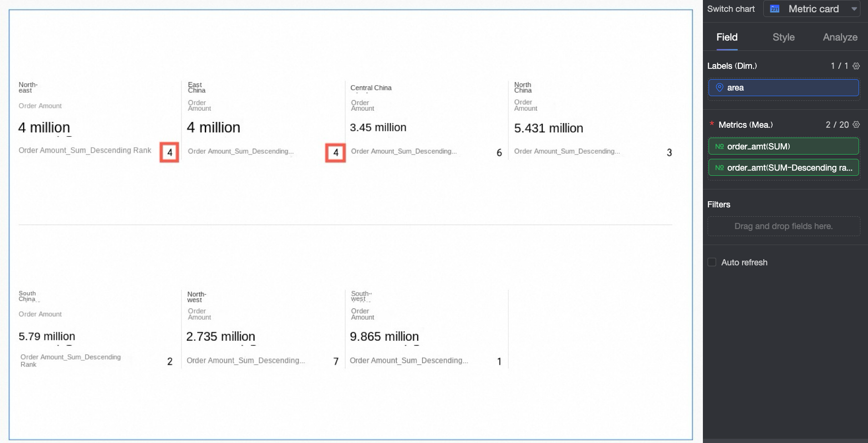
Task: Select the order_amt(SUM) metric field
Action: (x=784, y=146)
